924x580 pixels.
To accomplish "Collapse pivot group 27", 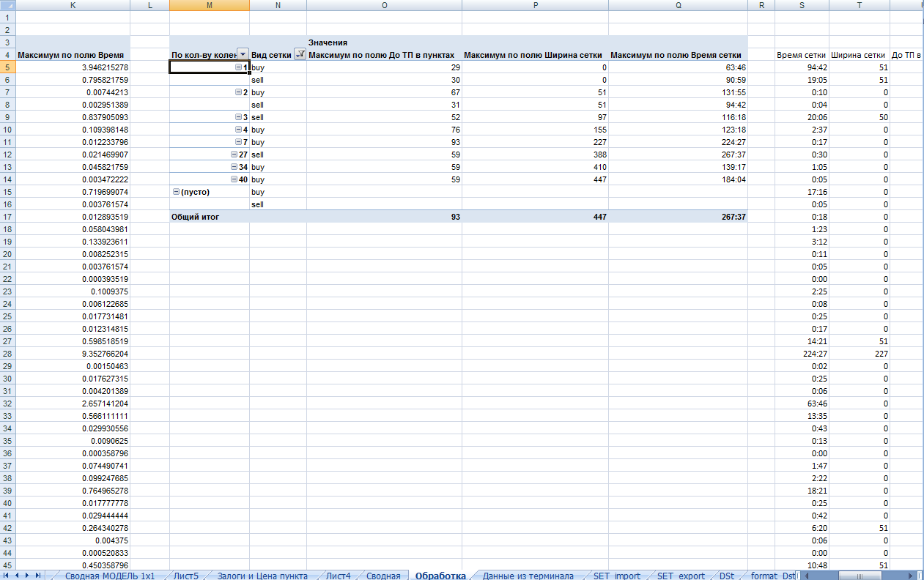I will 234,155.
